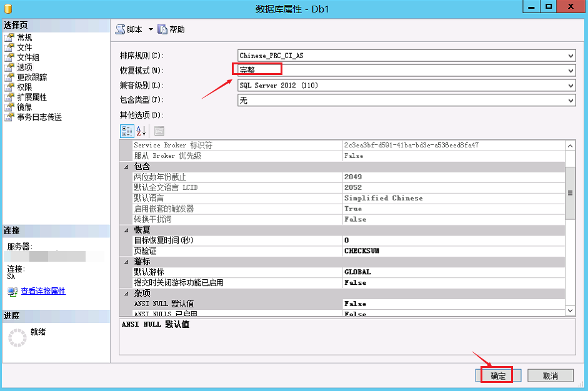Select the Service Broker 标识符 row
Viewport: 588px width, 391px height.
(x=349, y=145)
